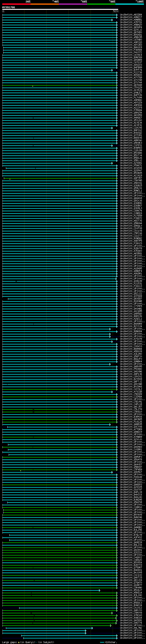Select hit UniRef100_B9SKD1
146x644 pixels.
[x=131, y=35]
